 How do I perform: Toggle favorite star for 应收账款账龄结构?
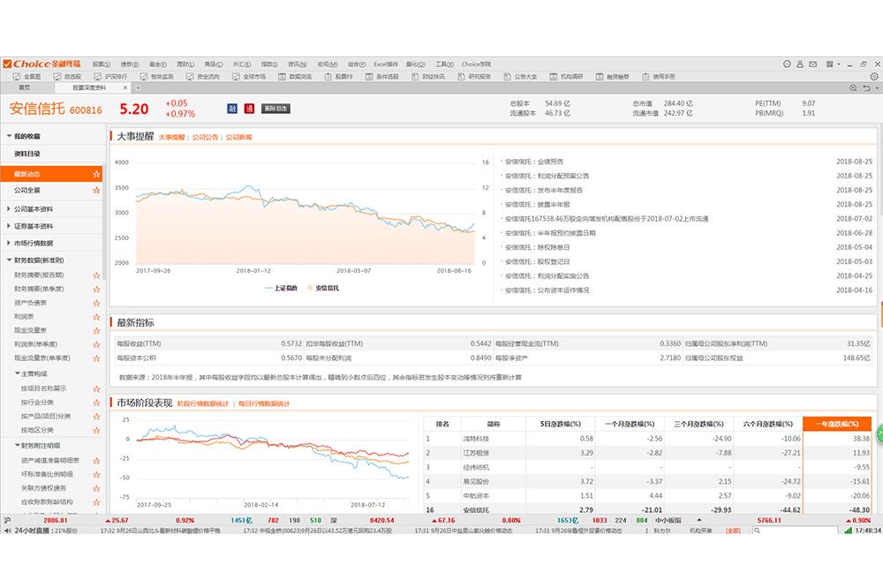click(96, 501)
